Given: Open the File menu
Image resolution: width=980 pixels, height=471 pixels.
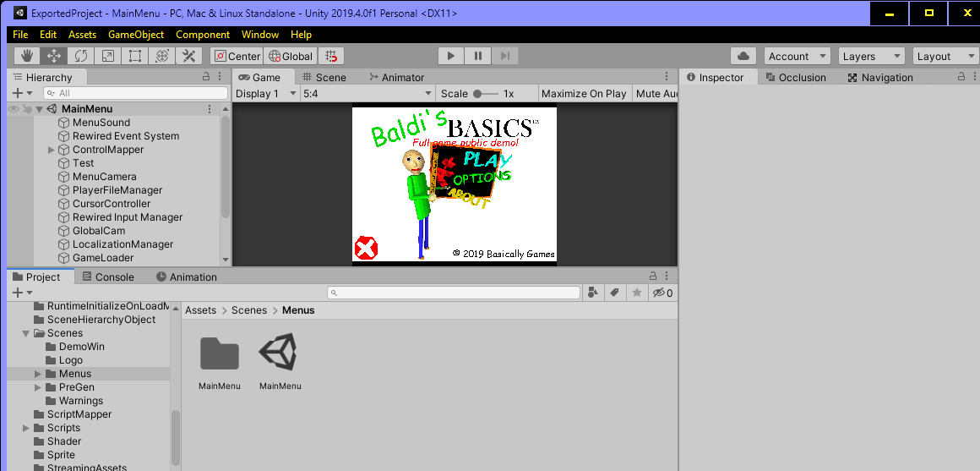Looking at the screenshot, I should click(x=20, y=35).
